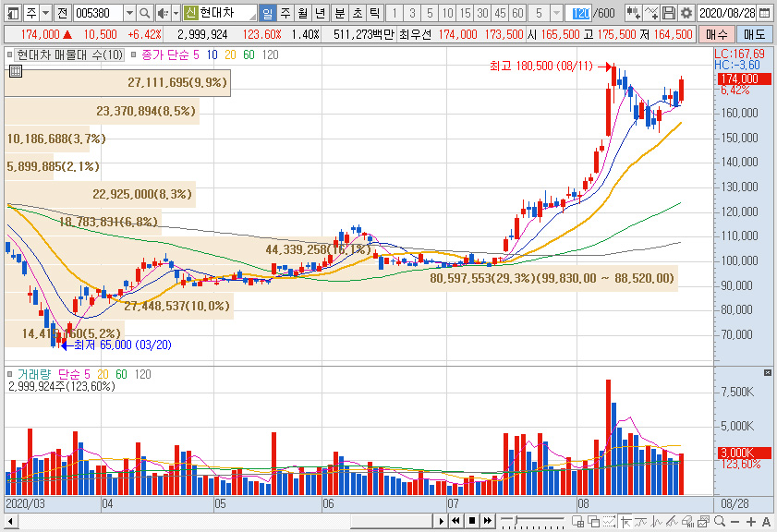Select the 초 second chart period

click(357, 13)
